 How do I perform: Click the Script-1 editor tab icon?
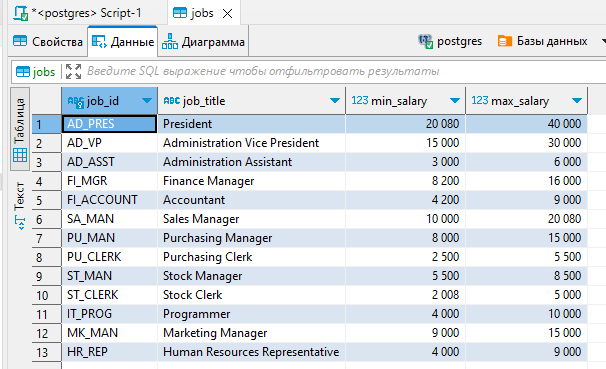(x=20, y=13)
